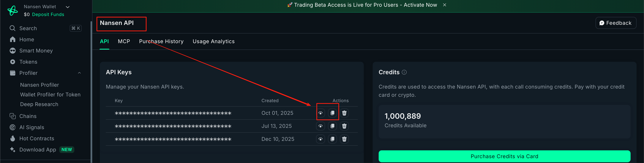Reveal the API key created Oct 01, 2025
The width and height of the screenshot is (644, 163).
click(x=320, y=113)
